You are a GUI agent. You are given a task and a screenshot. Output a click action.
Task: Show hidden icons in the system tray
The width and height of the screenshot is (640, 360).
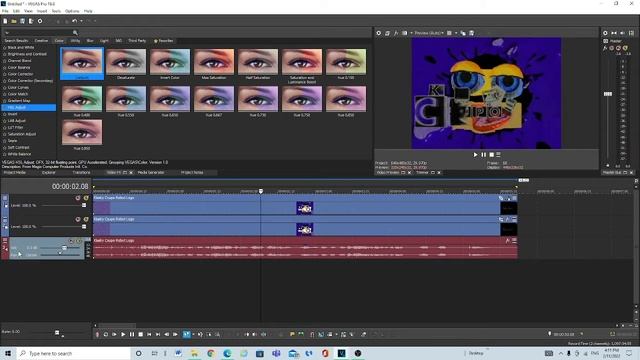pos(561,353)
